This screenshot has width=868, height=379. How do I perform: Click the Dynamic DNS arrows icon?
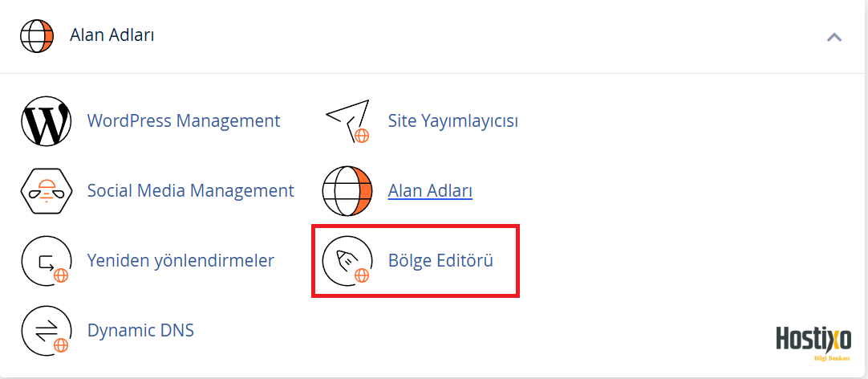[x=46, y=331]
